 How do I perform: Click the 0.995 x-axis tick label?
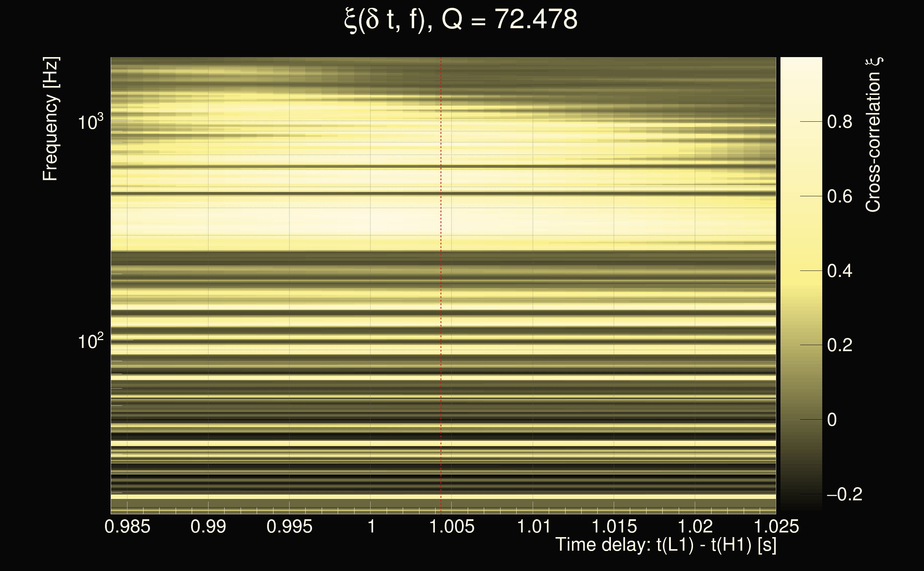pyautogui.click(x=289, y=526)
